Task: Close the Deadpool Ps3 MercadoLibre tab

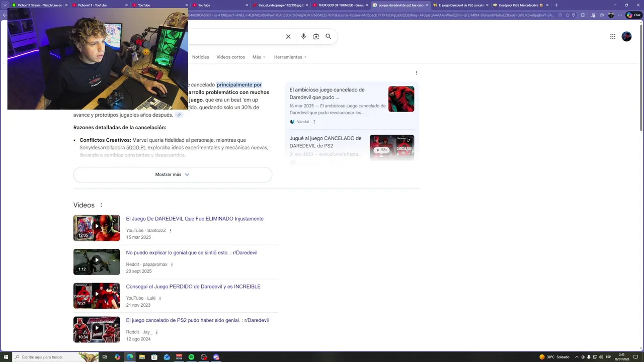Action: click(547, 5)
